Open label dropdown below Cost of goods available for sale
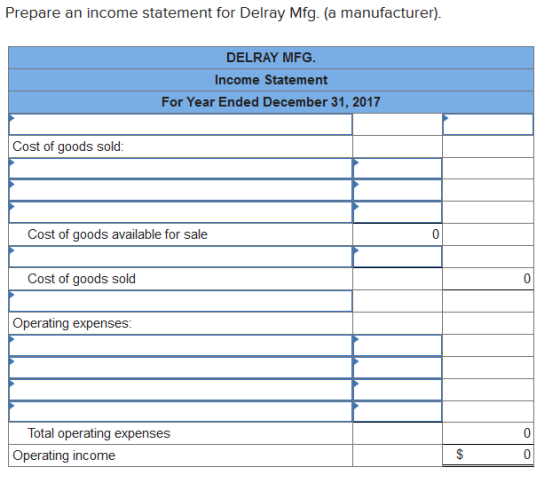Screen dimensions: 560x499 [180, 256]
